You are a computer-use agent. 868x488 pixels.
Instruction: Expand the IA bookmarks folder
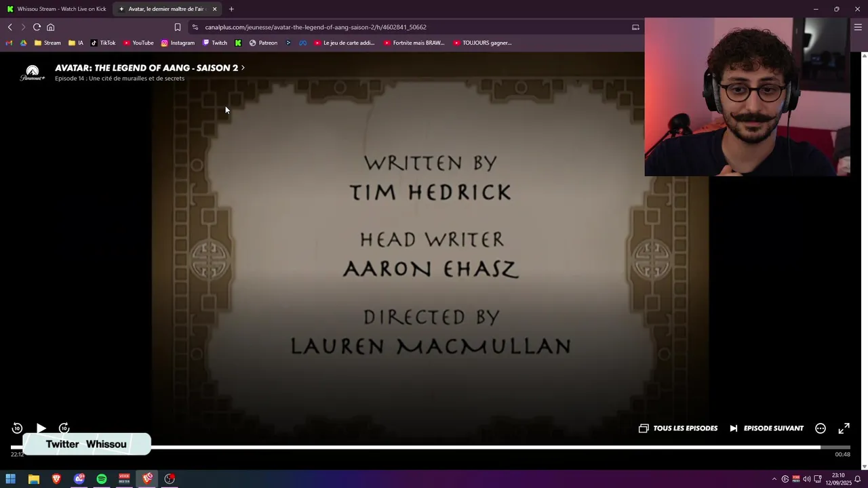point(76,43)
